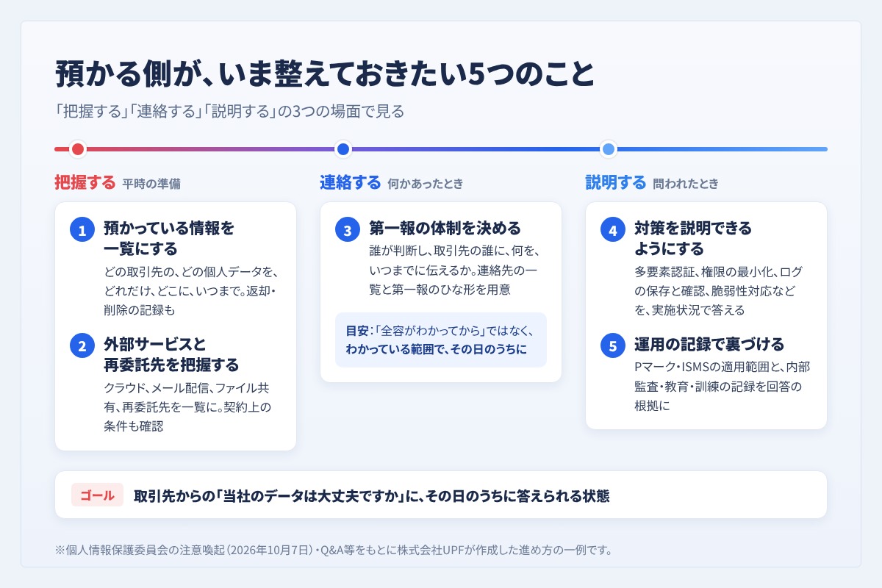Viewport: 882px width, 588px height.
Task: Click the red timeline dot above 把握する
Action: (x=78, y=149)
